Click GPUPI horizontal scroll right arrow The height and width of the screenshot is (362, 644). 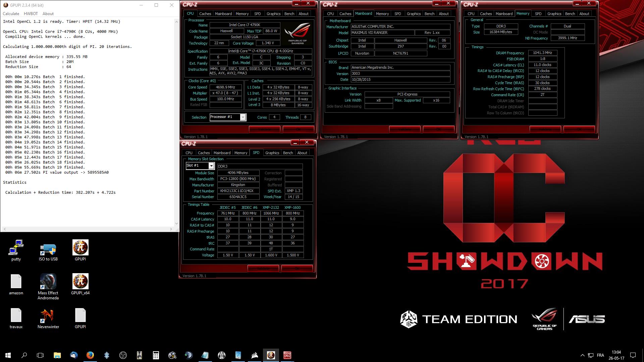pyautogui.click(x=171, y=229)
